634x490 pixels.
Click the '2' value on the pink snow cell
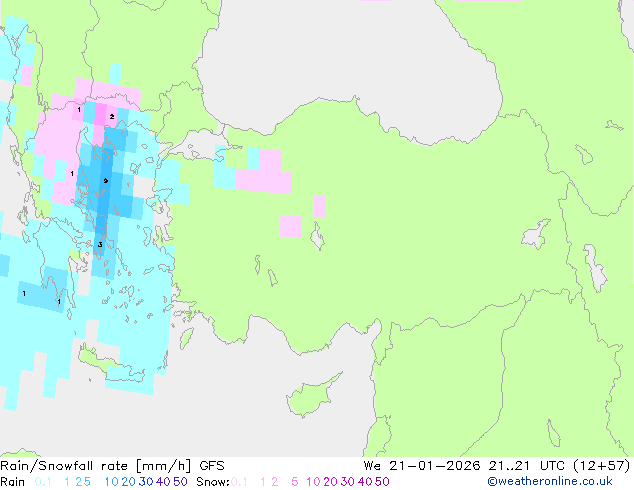click(x=112, y=116)
